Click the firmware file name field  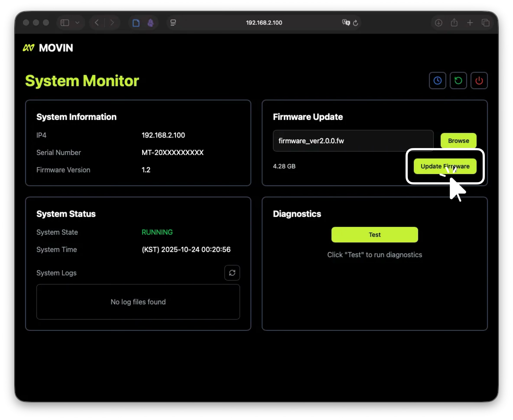click(x=353, y=141)
